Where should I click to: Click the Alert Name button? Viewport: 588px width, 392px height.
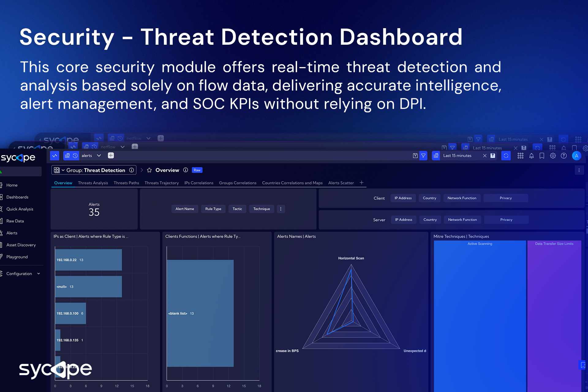[x=185, y=209]
